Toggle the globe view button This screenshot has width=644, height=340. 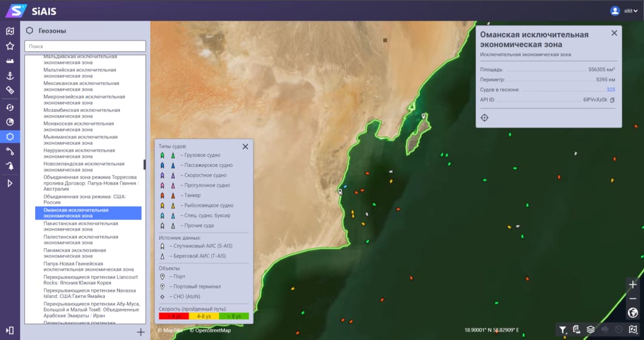pyautogui.click(x=633, y=313)
